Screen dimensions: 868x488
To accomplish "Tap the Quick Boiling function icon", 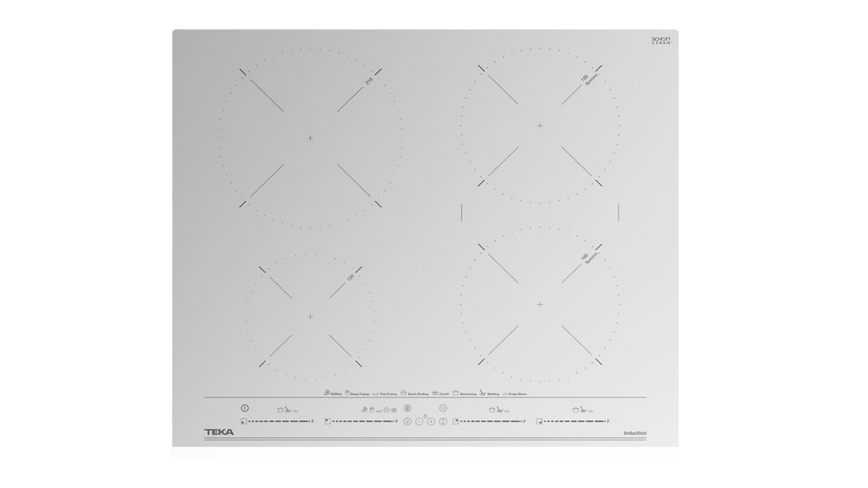I will (x=404, y=393).
